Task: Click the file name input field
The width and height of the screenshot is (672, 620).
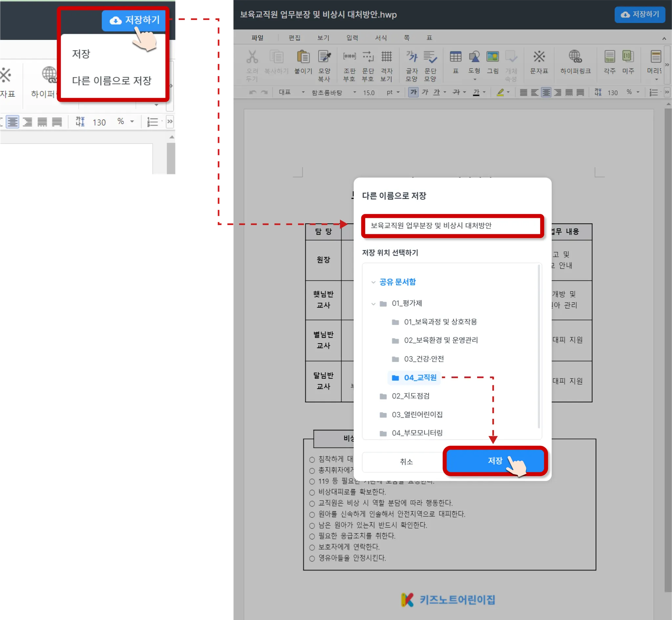Action: [x=452, y=225]
